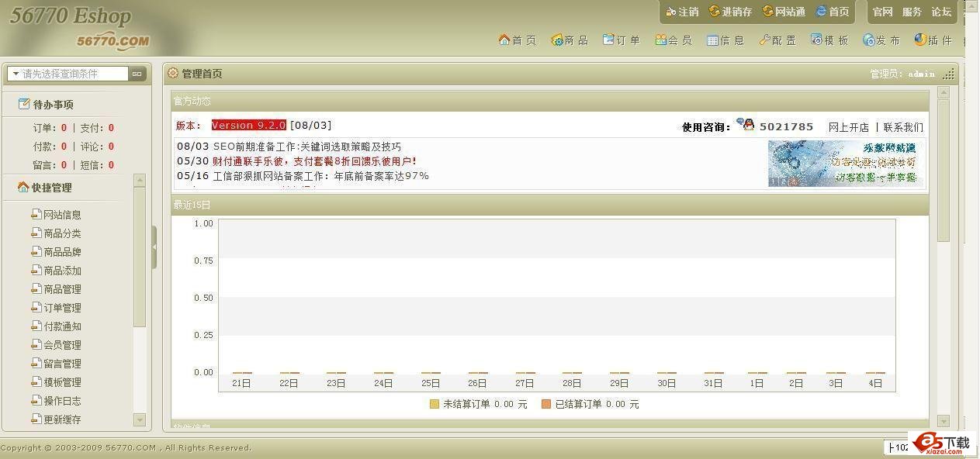Click the 会员 members icon
The height and width of the screenshot is (459, 980).
coord(660,40)
